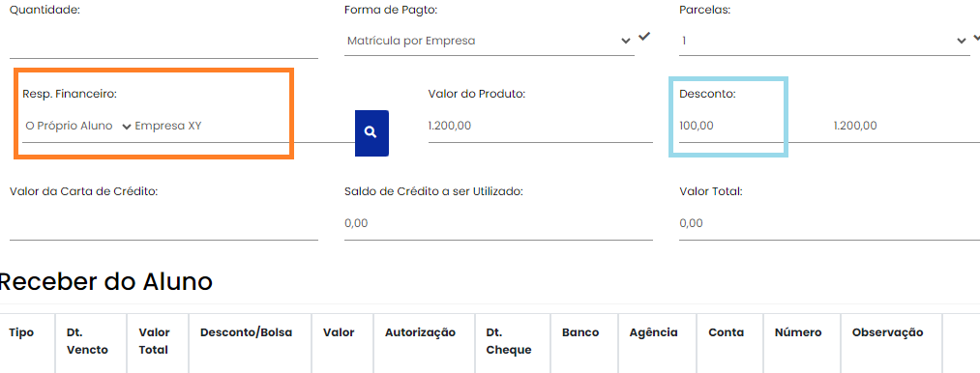Click the Quantidade input field
This screenshot has width=980, height=373.
pos(163,43)
